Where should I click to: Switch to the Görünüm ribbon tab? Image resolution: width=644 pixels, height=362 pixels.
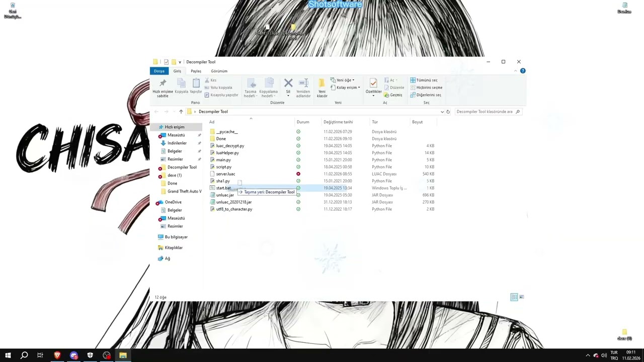click(x=219, y=71)
